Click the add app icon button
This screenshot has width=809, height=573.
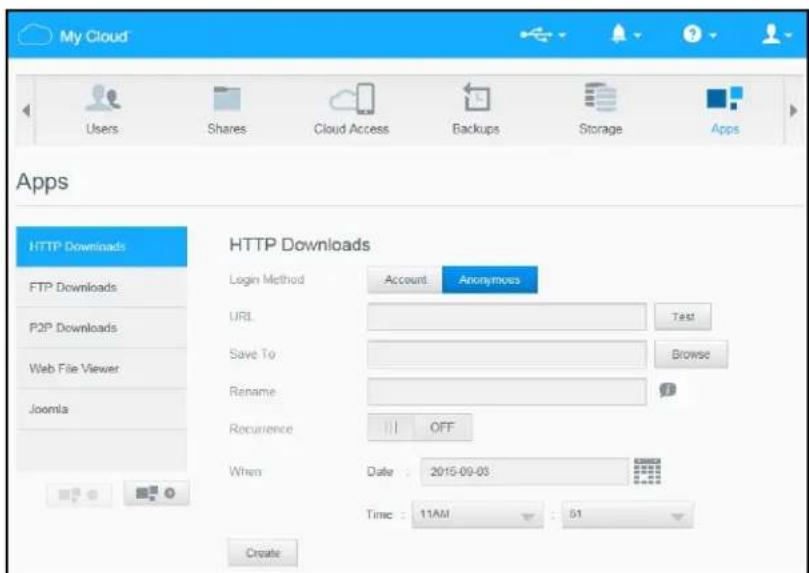coord(156,493)
